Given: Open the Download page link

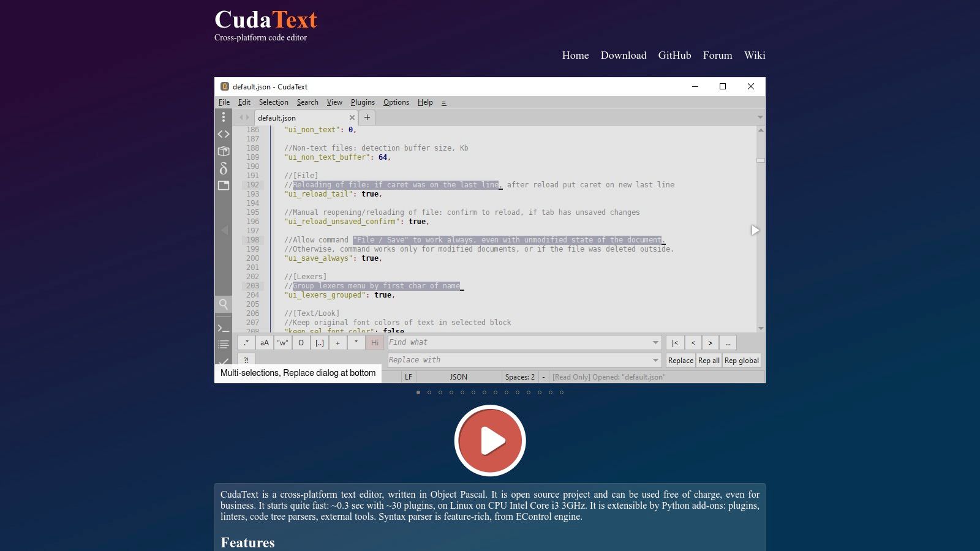Looking at the screenshot, I should 624,55.
